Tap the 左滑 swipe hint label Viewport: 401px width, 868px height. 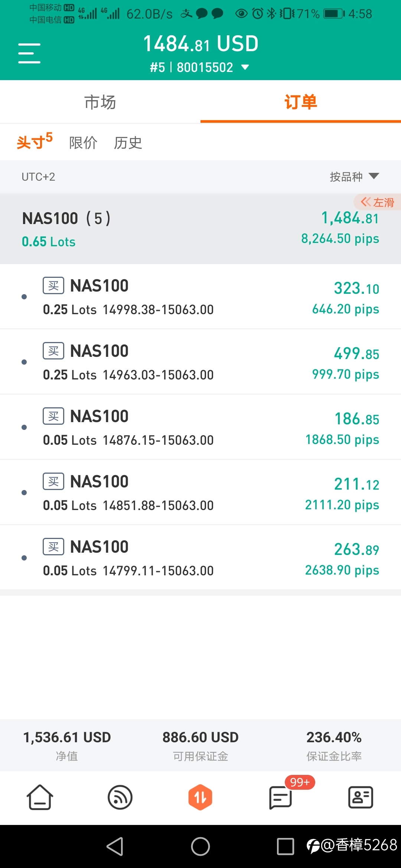pos(377,203)
